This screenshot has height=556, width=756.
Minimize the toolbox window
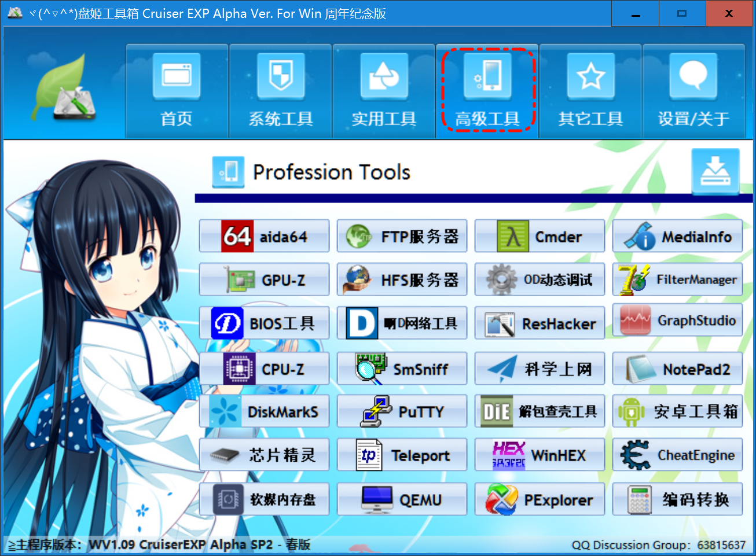[x=636, y=13]
